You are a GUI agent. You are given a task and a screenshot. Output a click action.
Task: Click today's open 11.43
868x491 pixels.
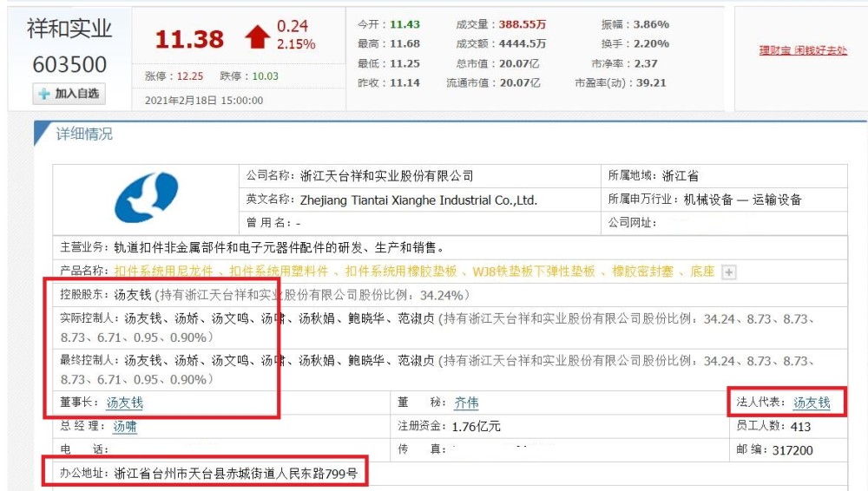click(404, 24)
